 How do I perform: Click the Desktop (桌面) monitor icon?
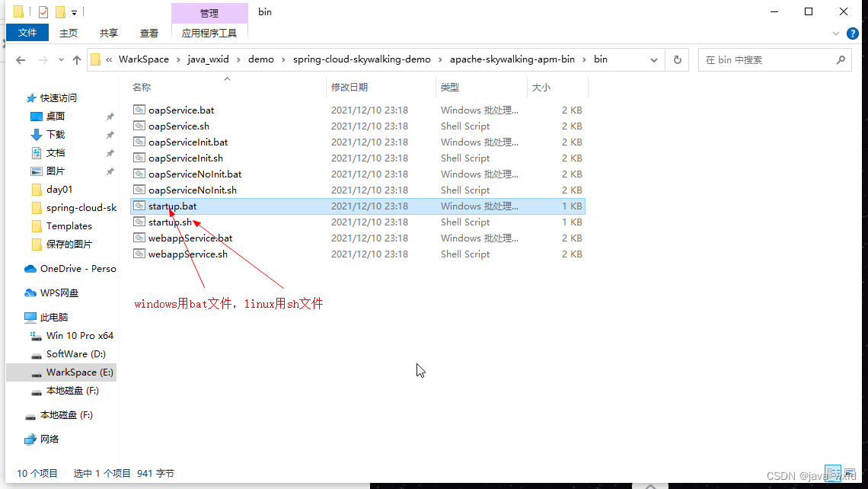[37, 117]
